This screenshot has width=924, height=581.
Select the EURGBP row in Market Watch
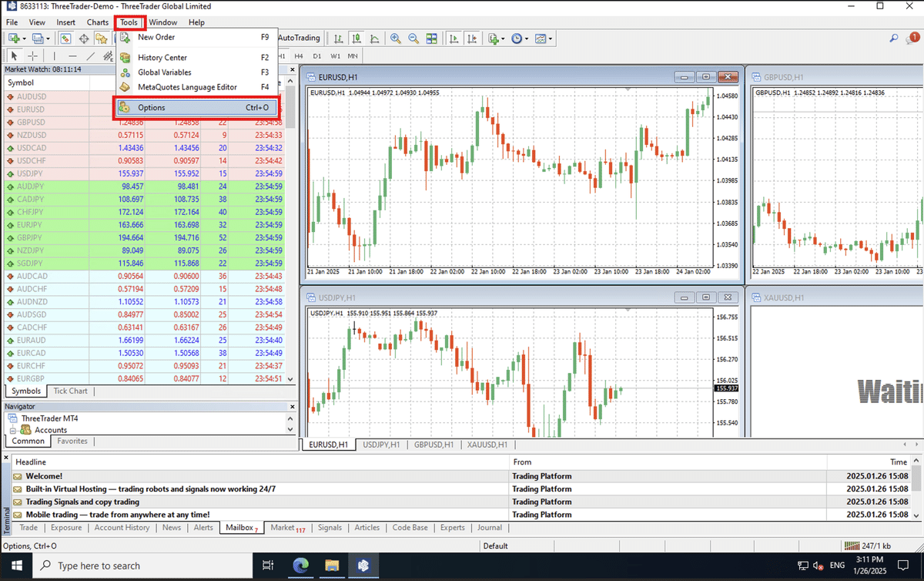[x=144, y=378]
